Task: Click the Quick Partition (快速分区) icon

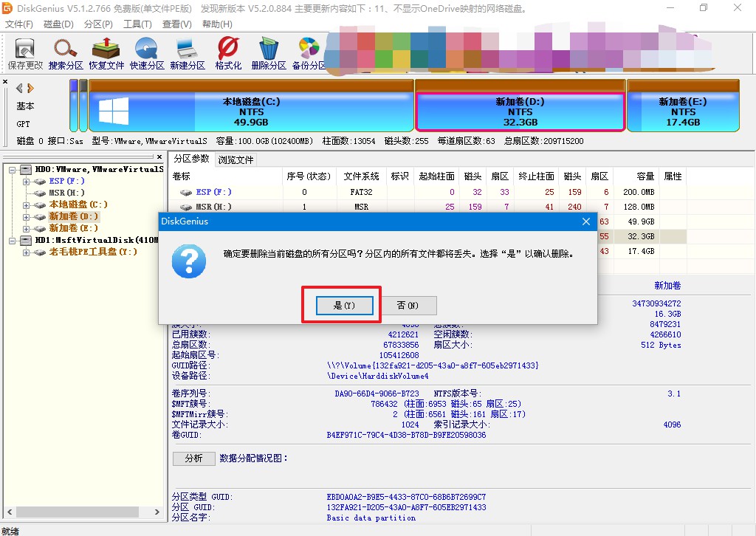Action: pyautogui.click(x=147, y=54)
